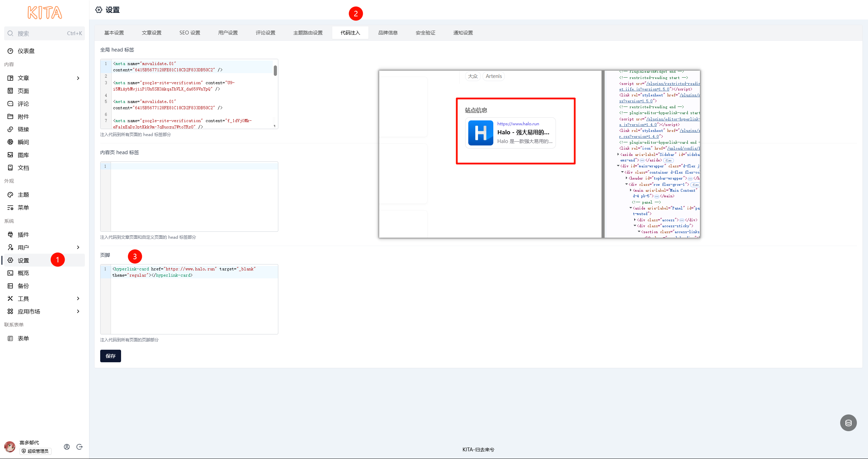
Task: Open the theme palette icon
Action: tap(10, 195)
